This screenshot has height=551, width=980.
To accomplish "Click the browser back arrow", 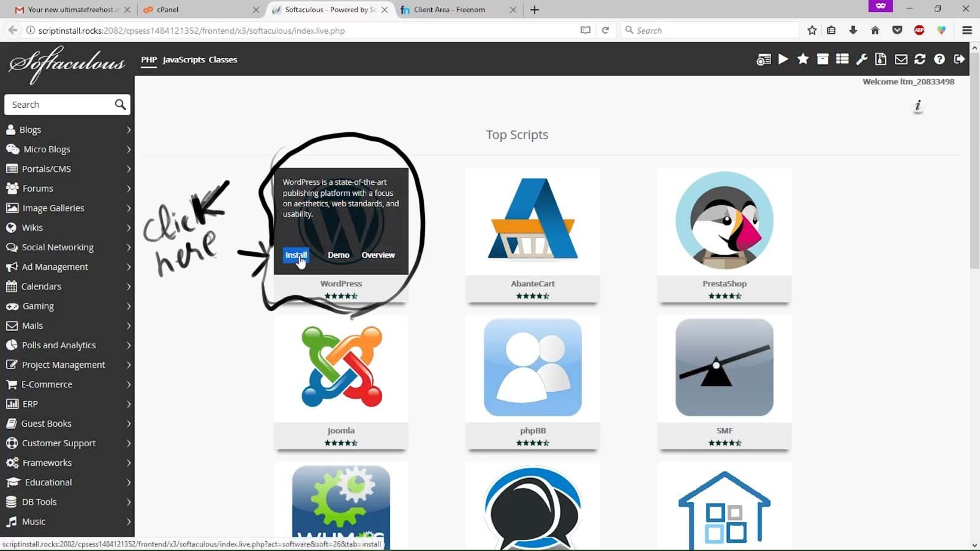I will coord(12,30).
